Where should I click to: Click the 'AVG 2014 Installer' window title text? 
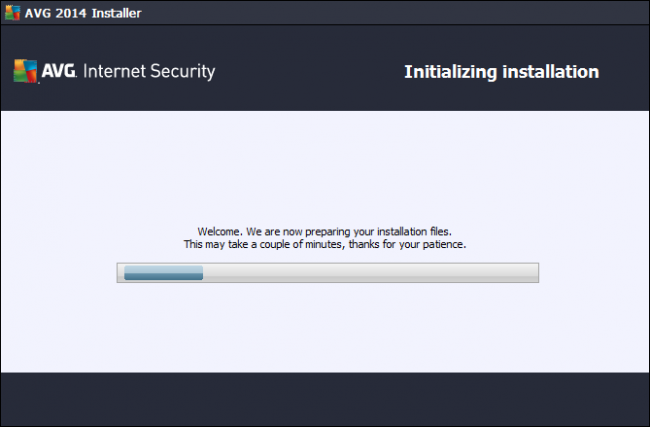point(83,13)
